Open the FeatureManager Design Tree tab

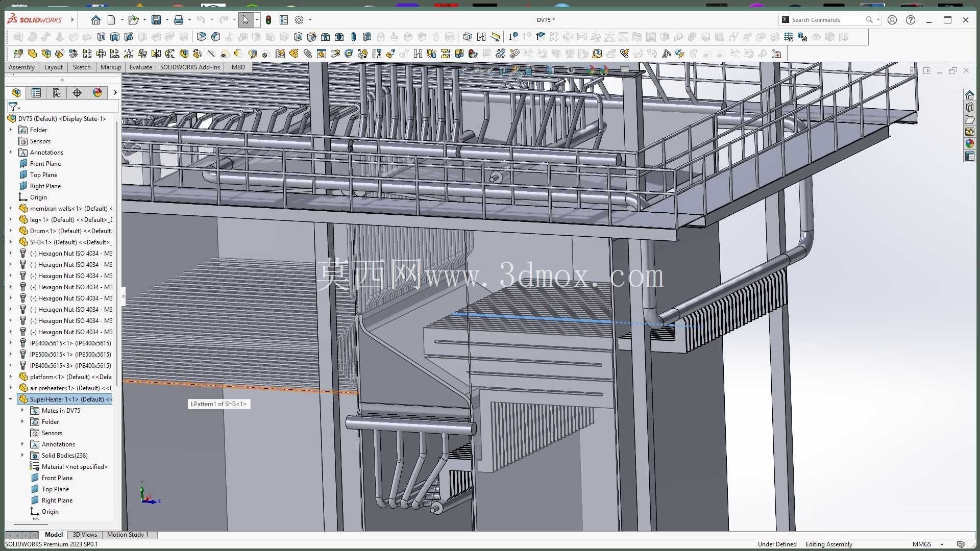pos(16,92)
